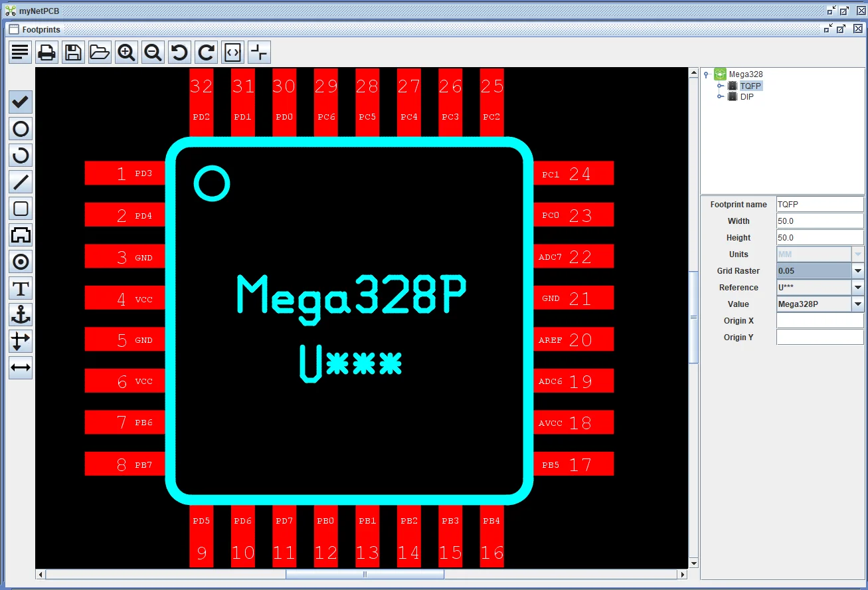Collapse the TQFP tree node
The image size is (868, 590).
[x=720, y=85]
